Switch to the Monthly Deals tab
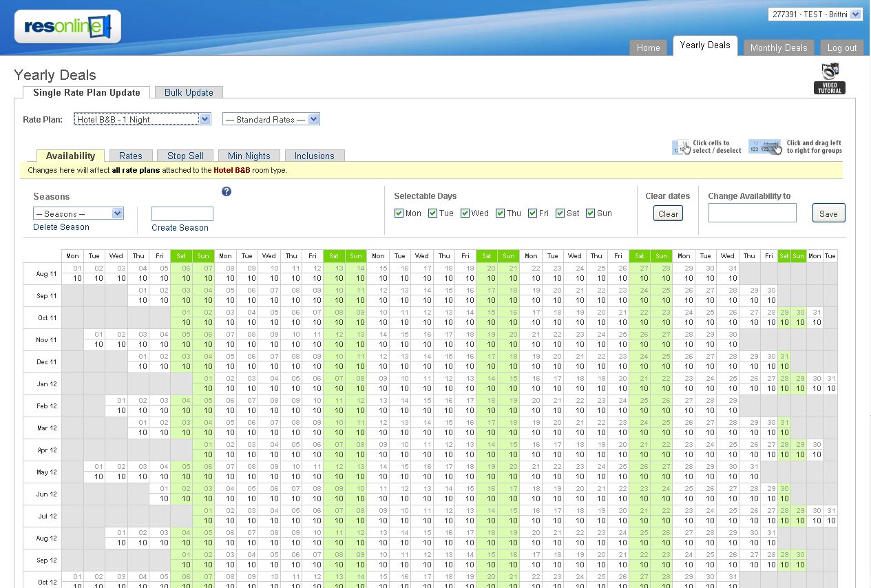Screen dimensions: 871x588 pyautogui.click(x=779, y=48)
